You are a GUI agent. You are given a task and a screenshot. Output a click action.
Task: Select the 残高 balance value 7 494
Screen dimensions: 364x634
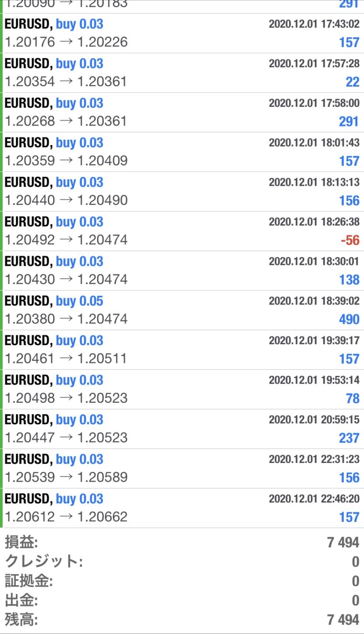[x=343, y=620]
